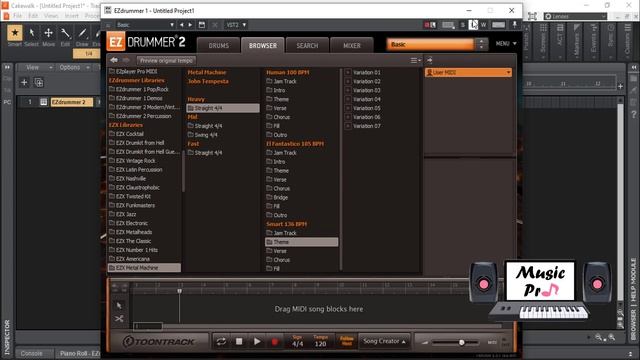Select the scissors split tool on song track
The height and width of the screenshot is (360, 640).
pos(119,318)
